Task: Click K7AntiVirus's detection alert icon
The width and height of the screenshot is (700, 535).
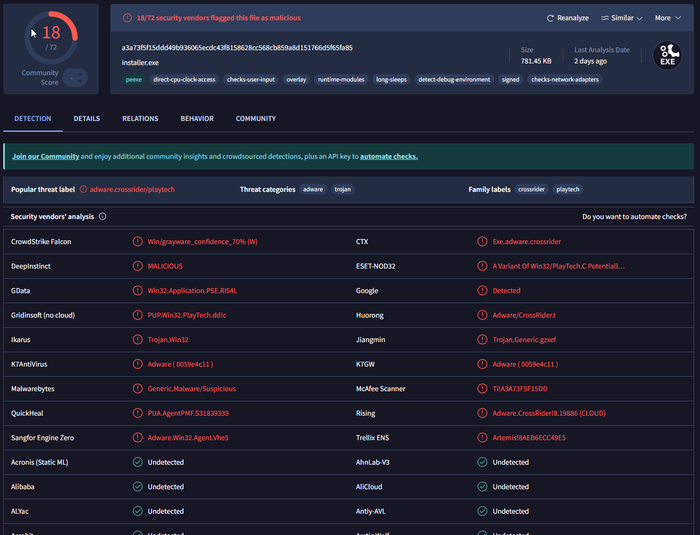Action: [138, 364]
